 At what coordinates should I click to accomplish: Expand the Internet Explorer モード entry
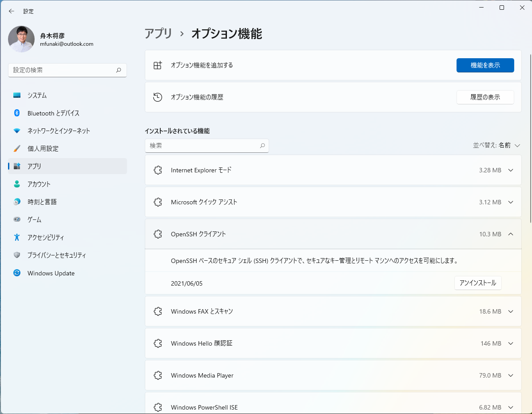pos(511,170)
